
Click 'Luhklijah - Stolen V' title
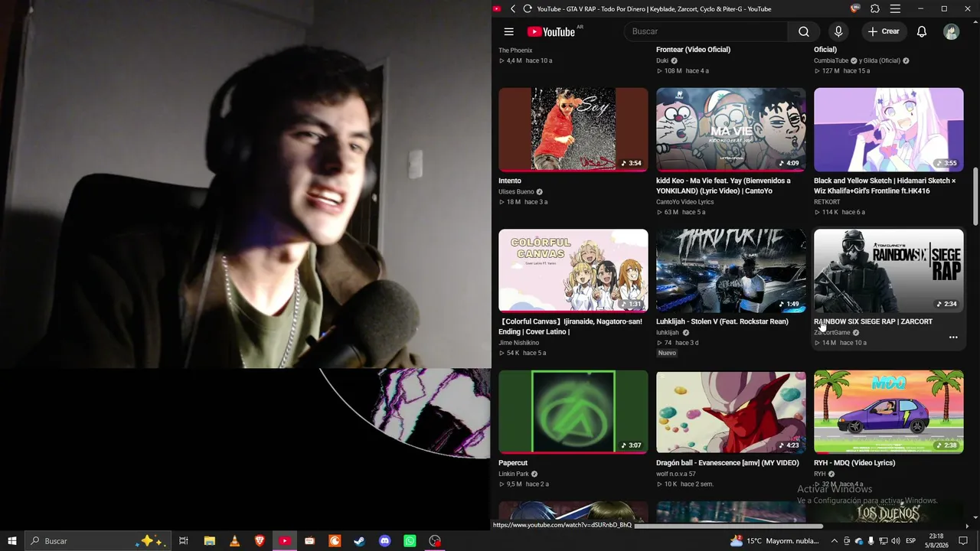tap(722, 321)
